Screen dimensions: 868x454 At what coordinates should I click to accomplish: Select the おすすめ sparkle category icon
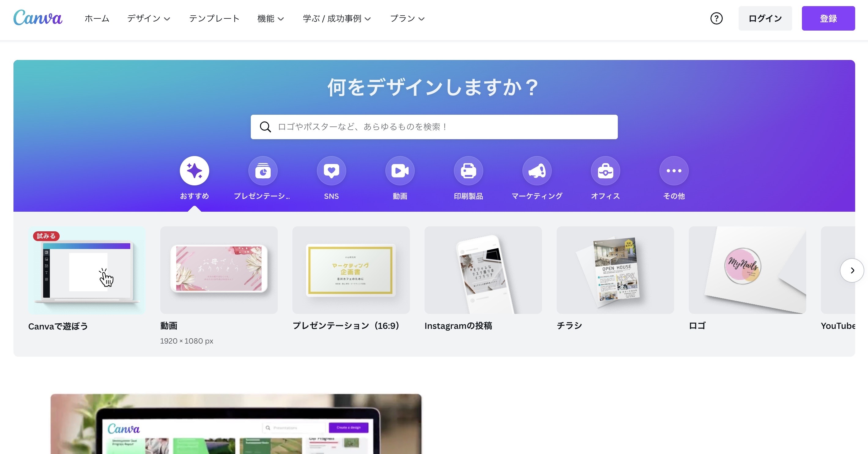[195, 170]
